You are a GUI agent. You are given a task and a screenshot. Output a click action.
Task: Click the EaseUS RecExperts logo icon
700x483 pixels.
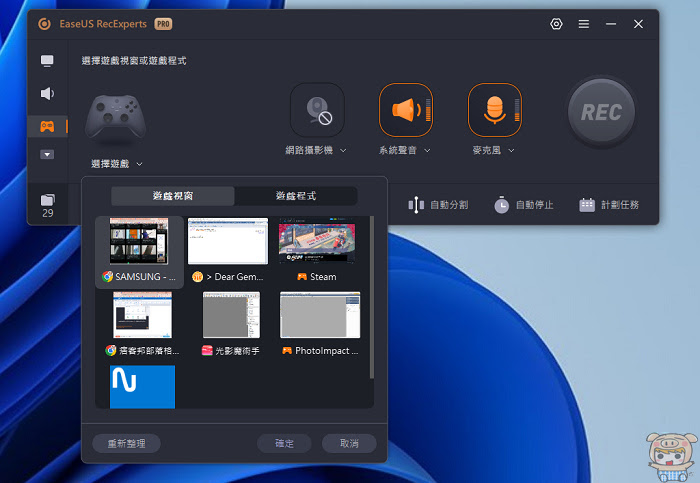click(x=44, y=24)
